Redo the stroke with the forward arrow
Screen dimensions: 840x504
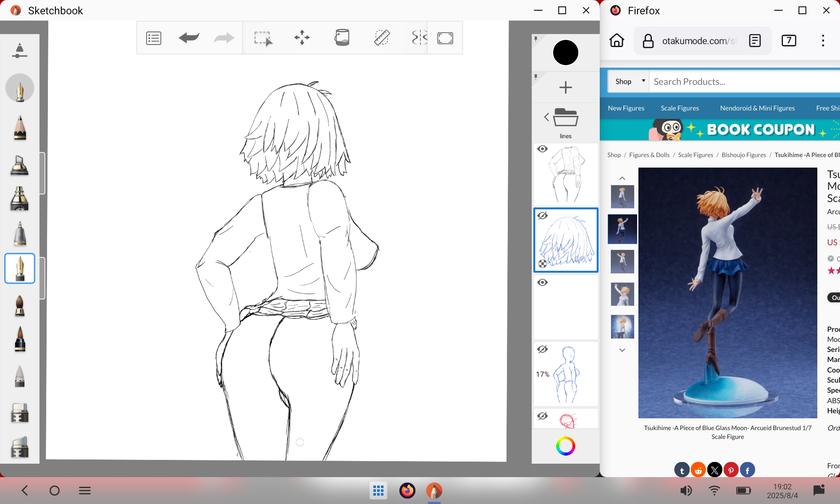point(224,38)
